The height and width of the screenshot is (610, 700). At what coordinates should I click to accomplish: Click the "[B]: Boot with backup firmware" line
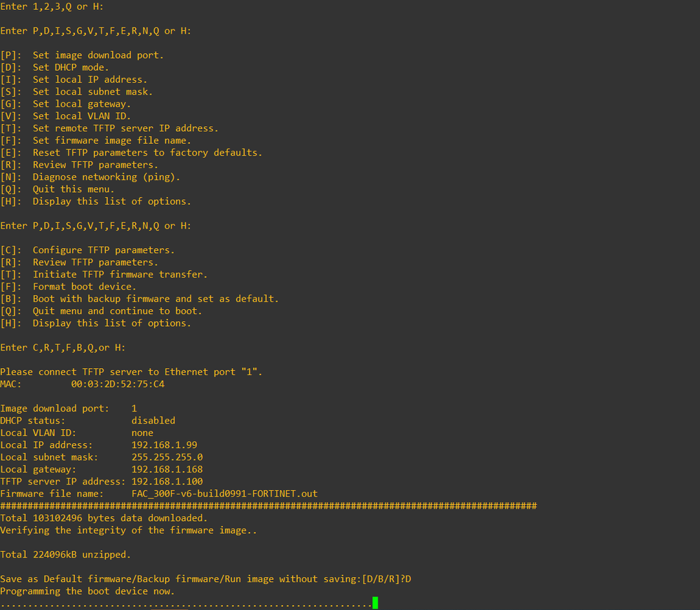pos(139,299)
